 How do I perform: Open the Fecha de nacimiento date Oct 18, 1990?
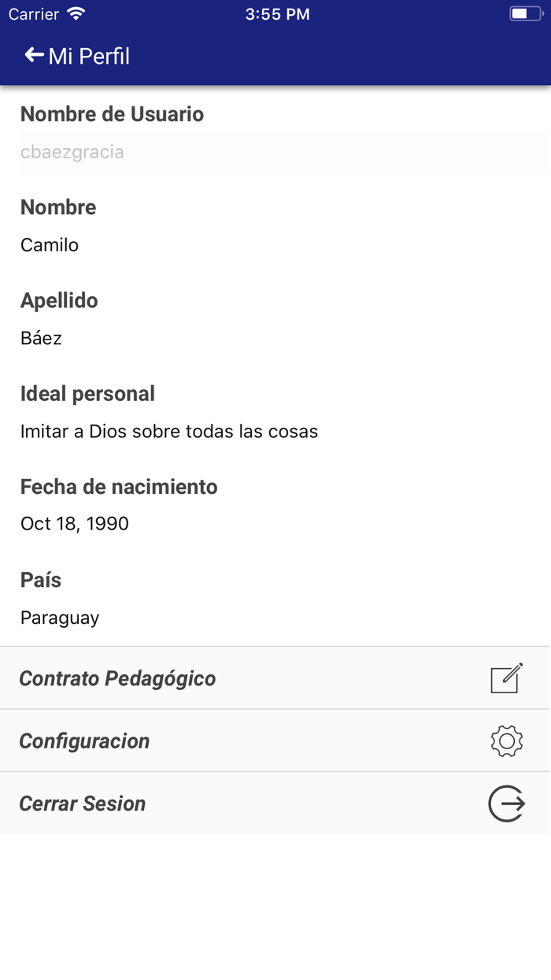[74, 524]
